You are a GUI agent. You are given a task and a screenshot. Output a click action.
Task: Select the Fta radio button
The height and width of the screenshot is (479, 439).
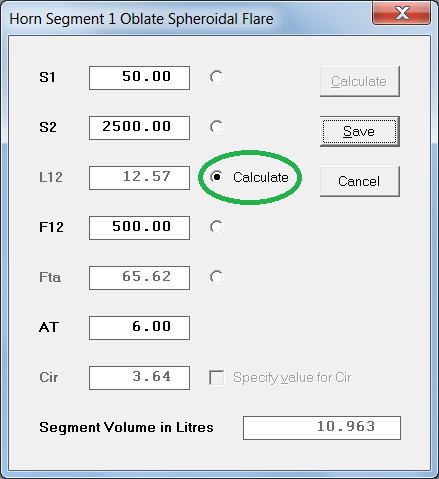tap(217, 277)
